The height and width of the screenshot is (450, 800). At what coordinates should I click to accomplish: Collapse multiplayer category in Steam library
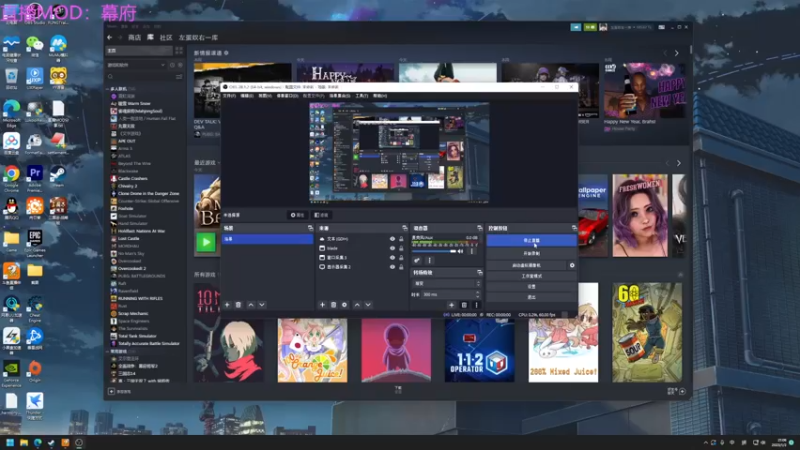click(108, 89)
